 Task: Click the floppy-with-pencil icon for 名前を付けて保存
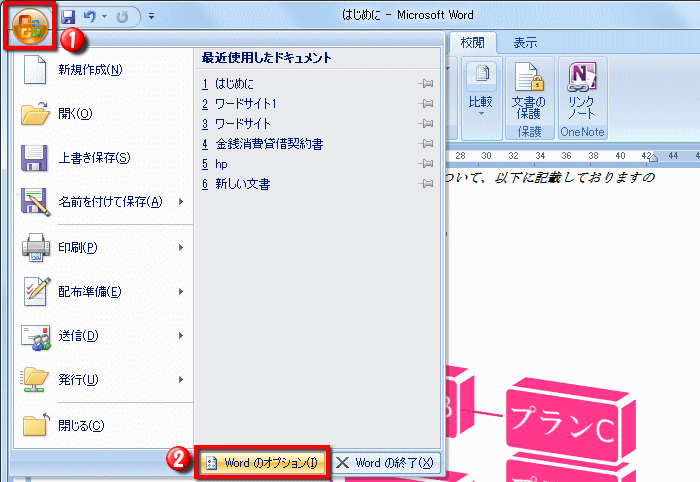(35, 202)
